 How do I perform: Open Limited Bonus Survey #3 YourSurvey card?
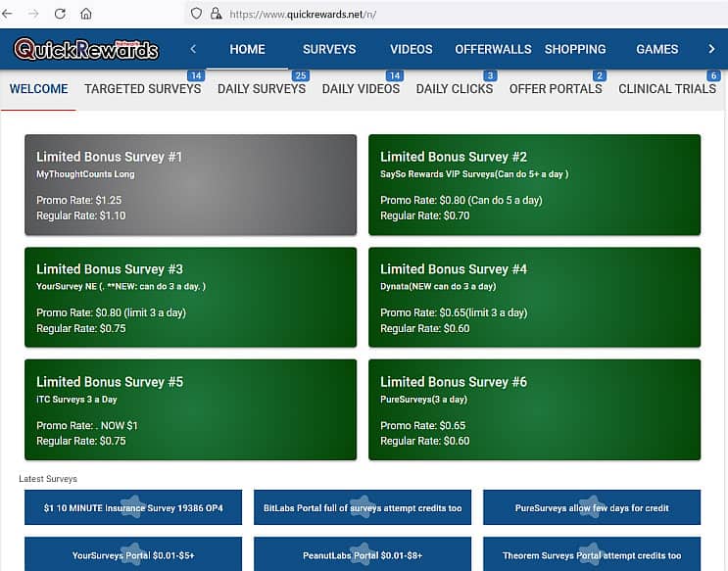[191, 297]
